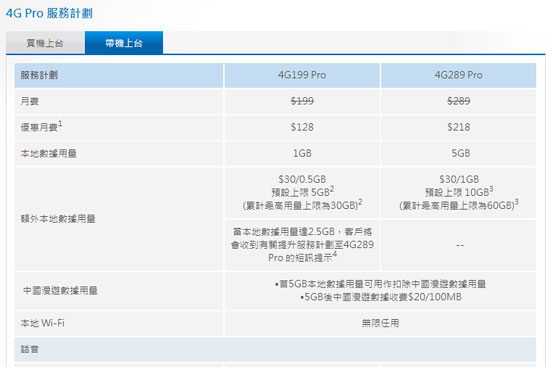Click the struck-through $289 price
Image resolution: width=550 pixels, height=367 pixels.
pyautogui.click(x=458, y=101)
